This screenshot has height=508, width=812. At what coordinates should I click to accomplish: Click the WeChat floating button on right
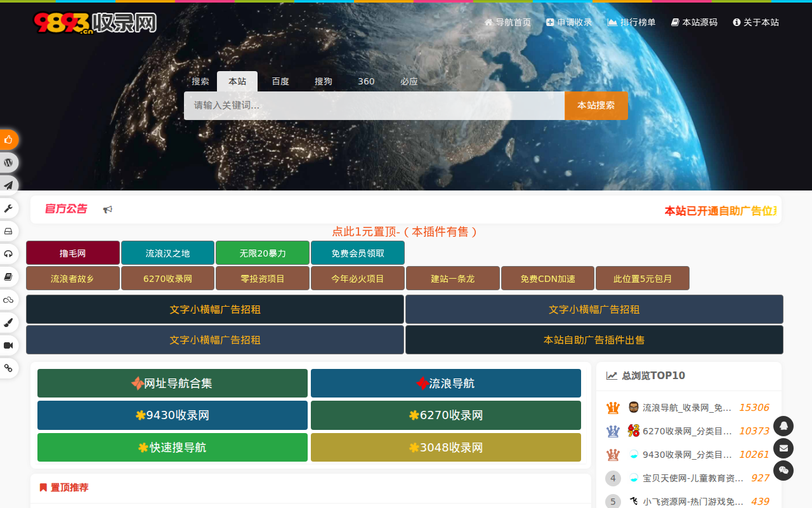coord(783,471)
